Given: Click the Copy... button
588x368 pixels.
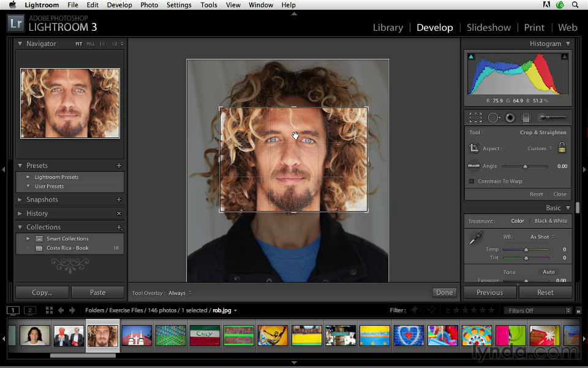Looking at the screenshot, I should pos(42,293).
